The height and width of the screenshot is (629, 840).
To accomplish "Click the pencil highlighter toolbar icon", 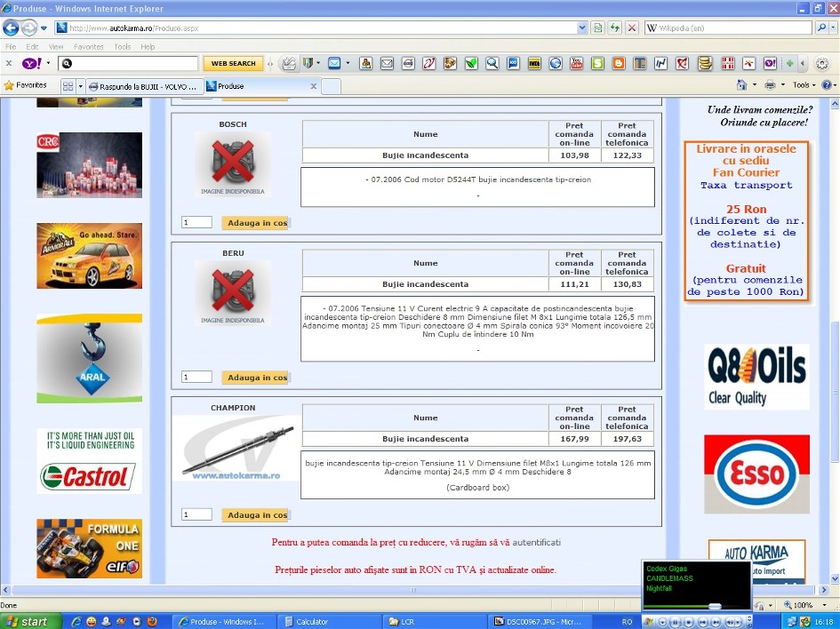I will (x=289, y=64).
